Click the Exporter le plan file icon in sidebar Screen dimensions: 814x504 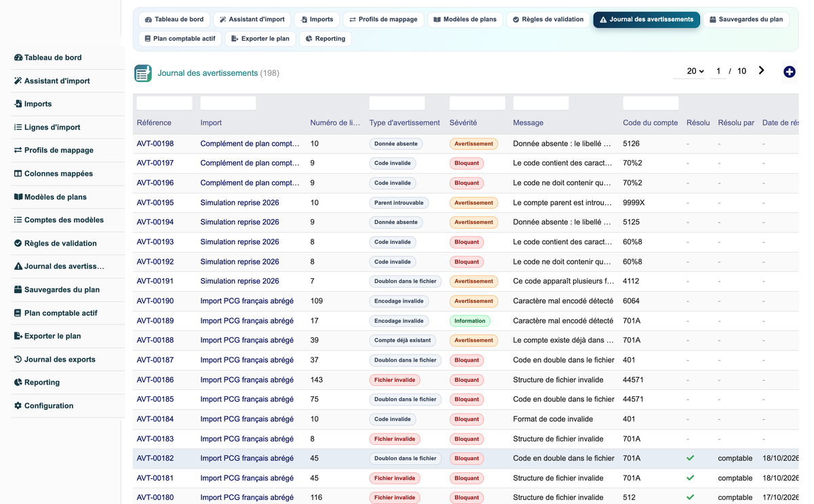point(18,336)
